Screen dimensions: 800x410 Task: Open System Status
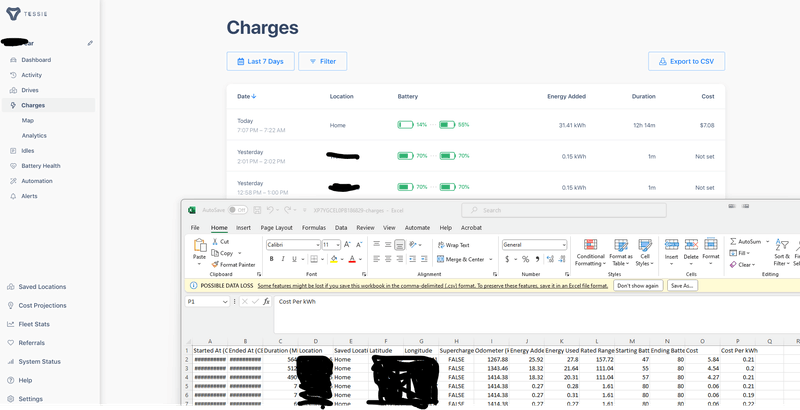tap(40, 362)
